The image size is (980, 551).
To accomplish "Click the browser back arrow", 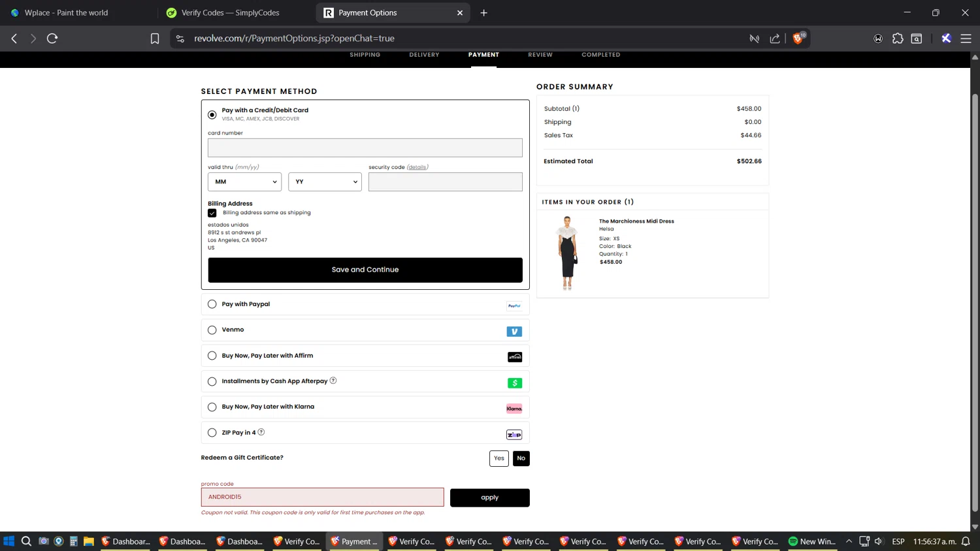I will [14, 39].
